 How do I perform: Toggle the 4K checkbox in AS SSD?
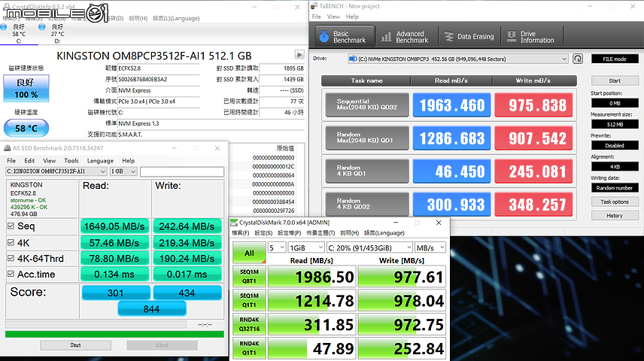(11, 242)
